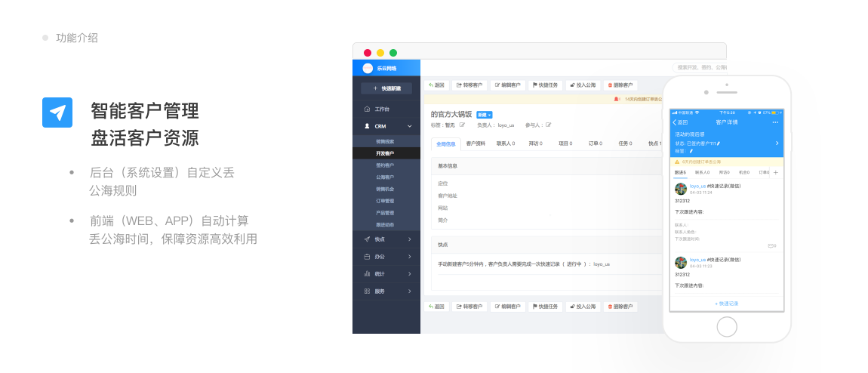Tap the + 快速记录 link on phone

coord(726,304)
